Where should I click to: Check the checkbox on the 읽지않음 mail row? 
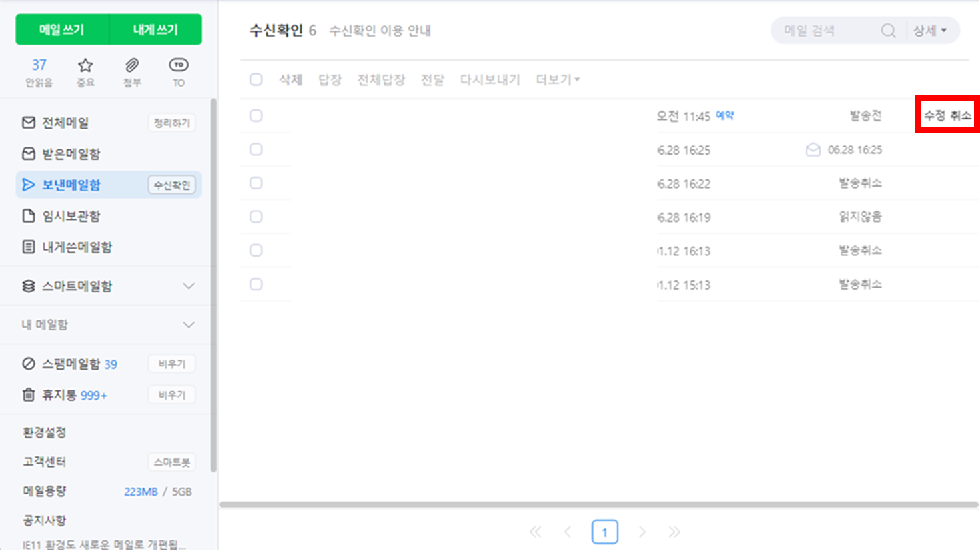pyautogui.click(x=256, y=216)
